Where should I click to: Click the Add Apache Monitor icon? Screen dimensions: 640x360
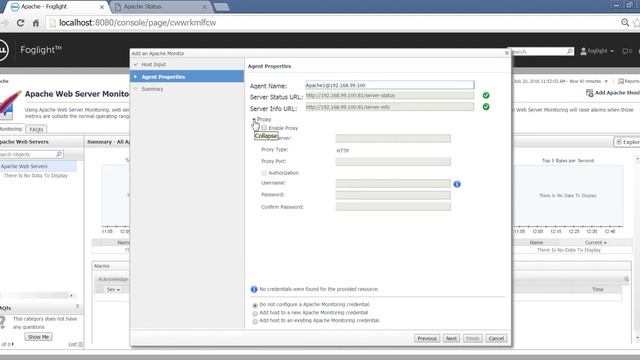pyautogui.click(x=589, y=93)
